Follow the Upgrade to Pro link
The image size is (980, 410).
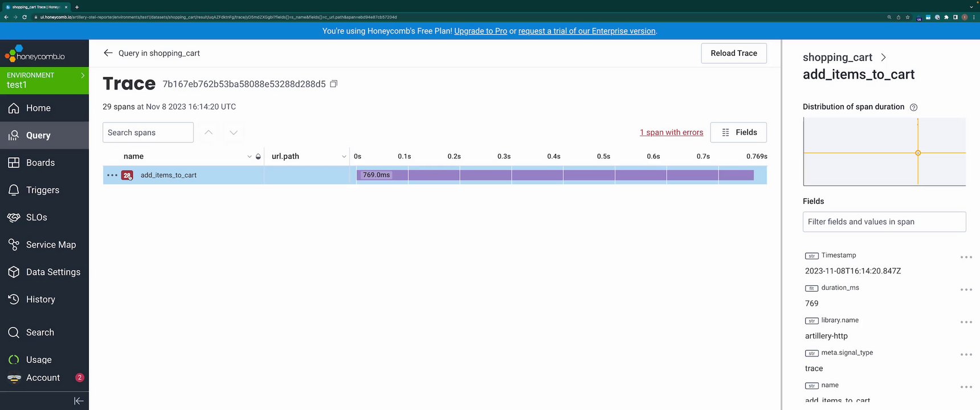point(480,31)
